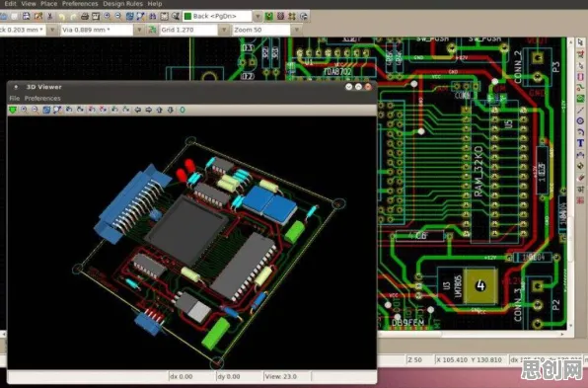Click rotate Y clockwise icon in 3D Viewer

(92, 110)
